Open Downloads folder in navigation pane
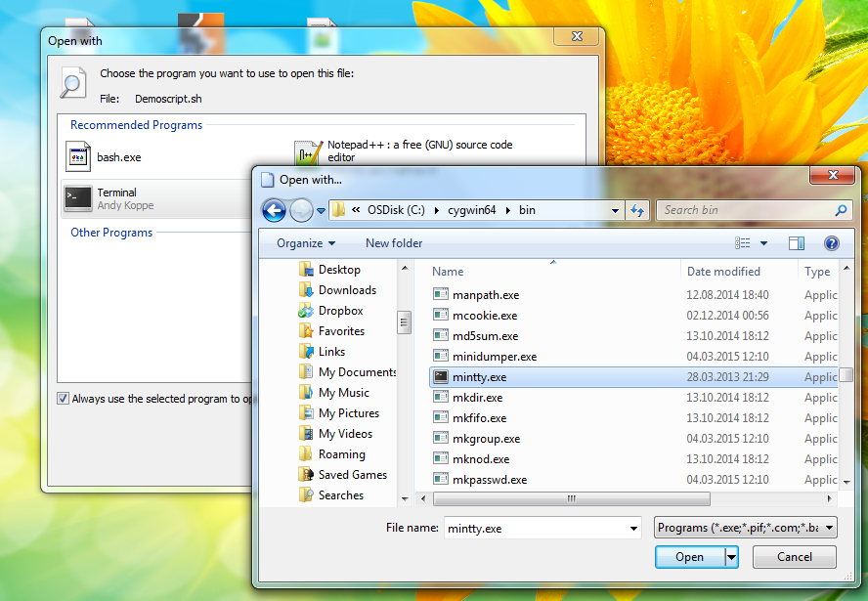Image resolution: width=868 pixels, height=601 pixels. coord(337,290)
